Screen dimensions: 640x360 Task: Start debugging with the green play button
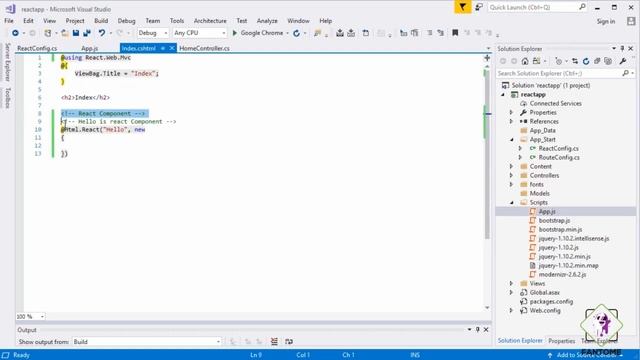235,33
